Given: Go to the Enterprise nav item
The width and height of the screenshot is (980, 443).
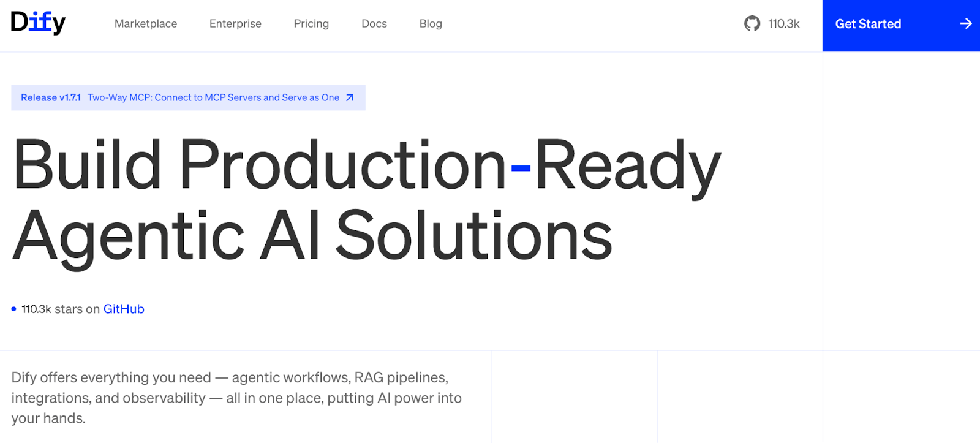Looking at the screenshot, I should (235, 24).
